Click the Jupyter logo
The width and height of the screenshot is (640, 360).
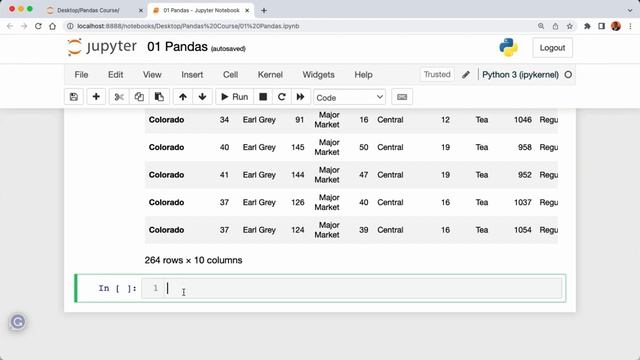pyautogui.click(x=102, y=47)
